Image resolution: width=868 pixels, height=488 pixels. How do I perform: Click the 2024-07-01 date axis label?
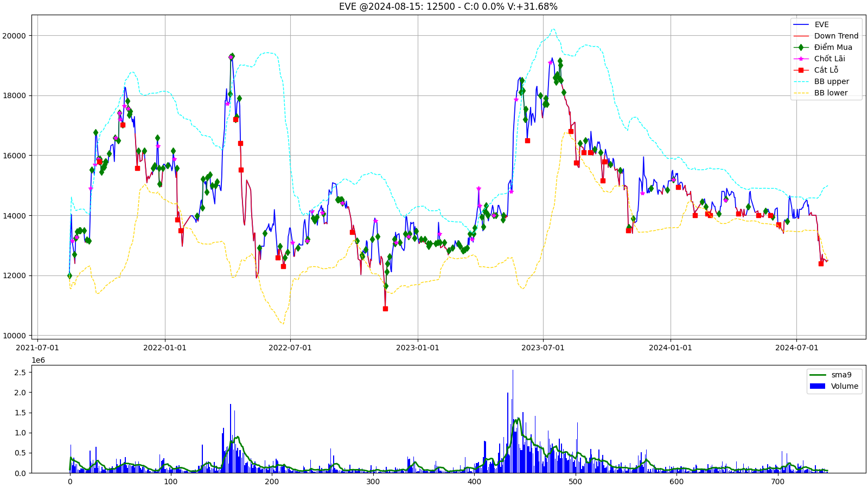[796, 348]
